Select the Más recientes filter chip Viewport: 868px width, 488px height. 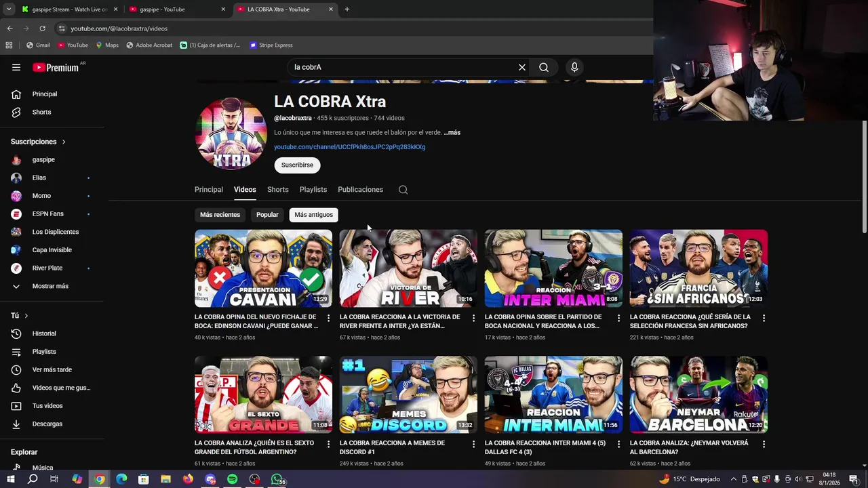[220, 215]
